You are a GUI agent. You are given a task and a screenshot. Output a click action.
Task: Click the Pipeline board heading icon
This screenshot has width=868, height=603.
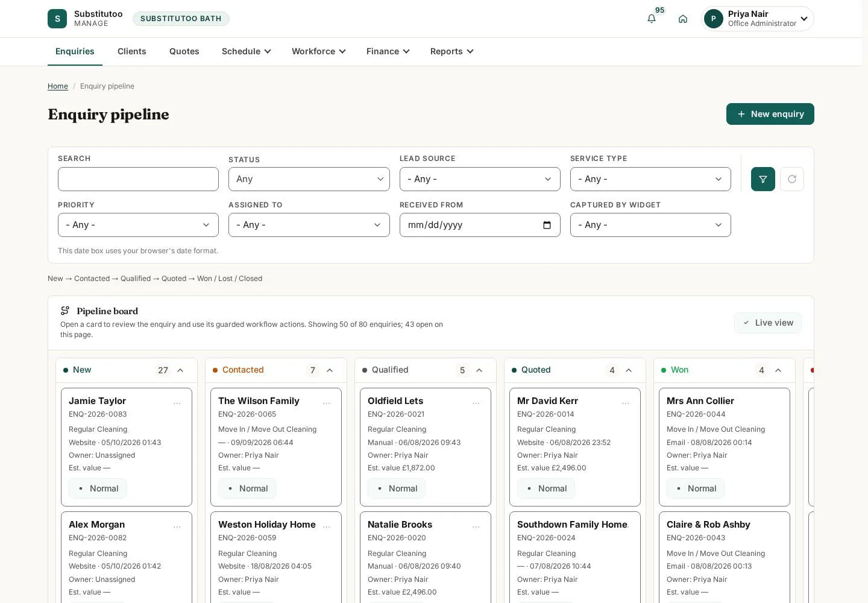[65, 311]
